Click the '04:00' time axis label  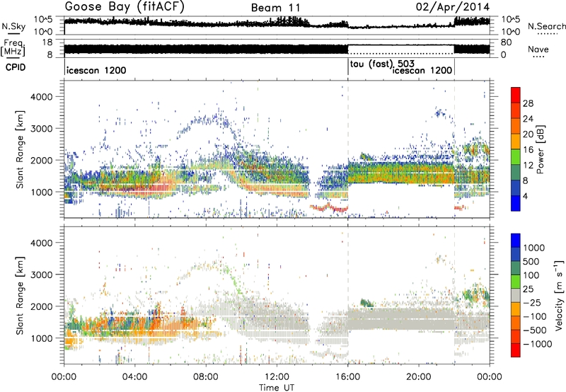point(135,377)
